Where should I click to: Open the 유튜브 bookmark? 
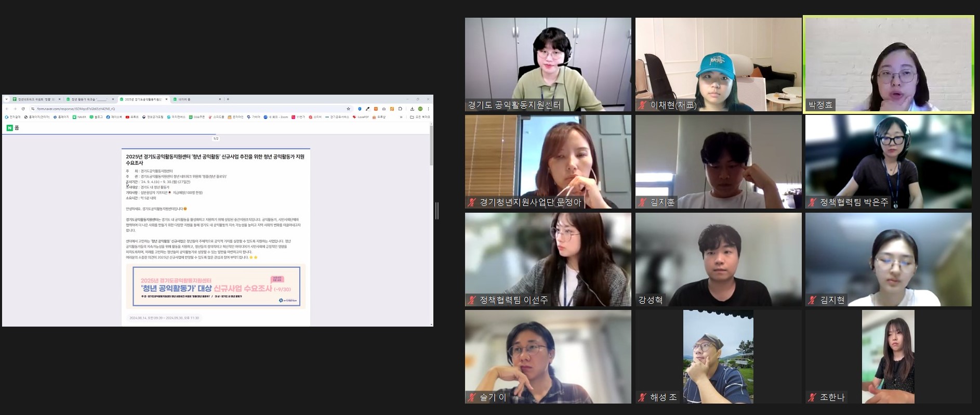pos(132,117)
